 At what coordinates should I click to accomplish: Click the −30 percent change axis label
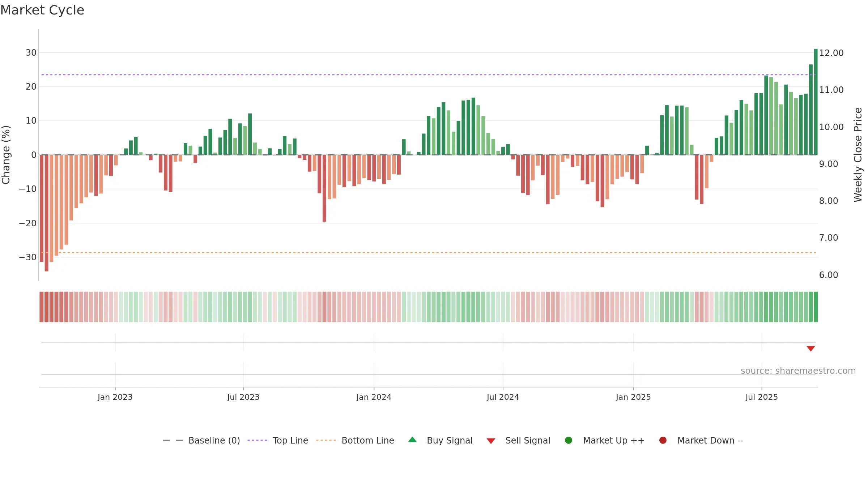(28, 257)
